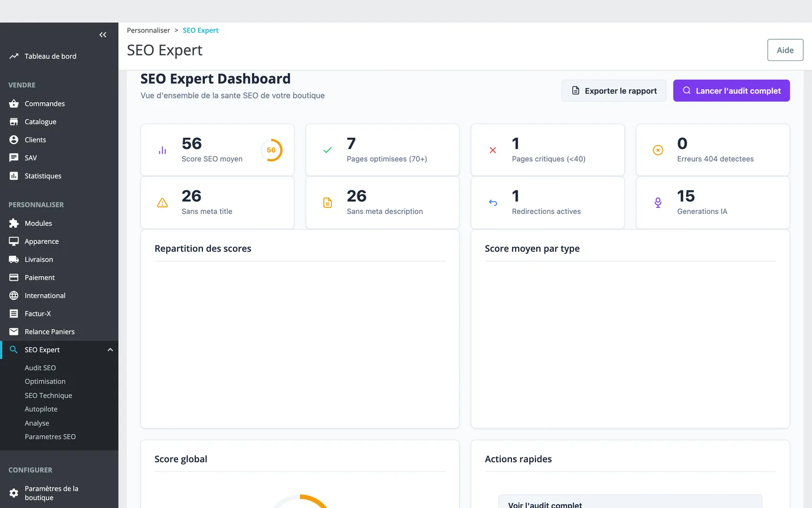Click the SEO Expert breadcrumb link
This screenshot has width=812, height=508.
click(x=200, y=30)
